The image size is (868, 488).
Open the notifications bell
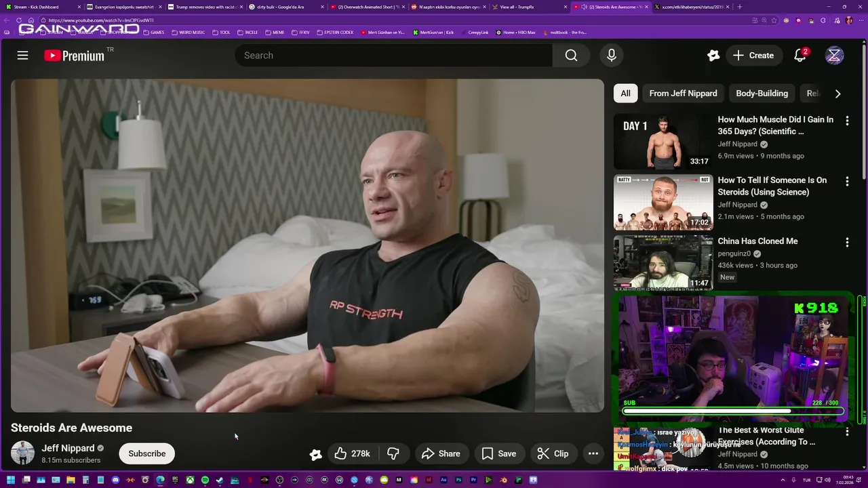click(800, 56)
